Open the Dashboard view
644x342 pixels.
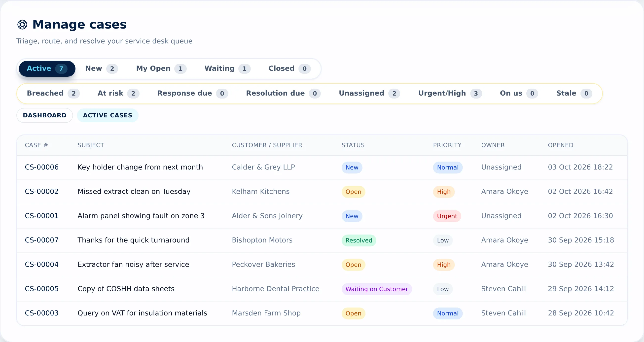45,115
